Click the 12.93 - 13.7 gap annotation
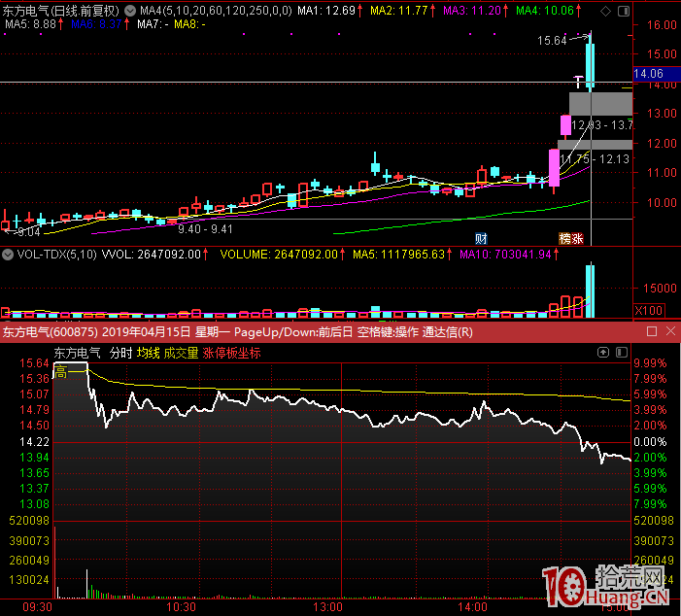 602,125
